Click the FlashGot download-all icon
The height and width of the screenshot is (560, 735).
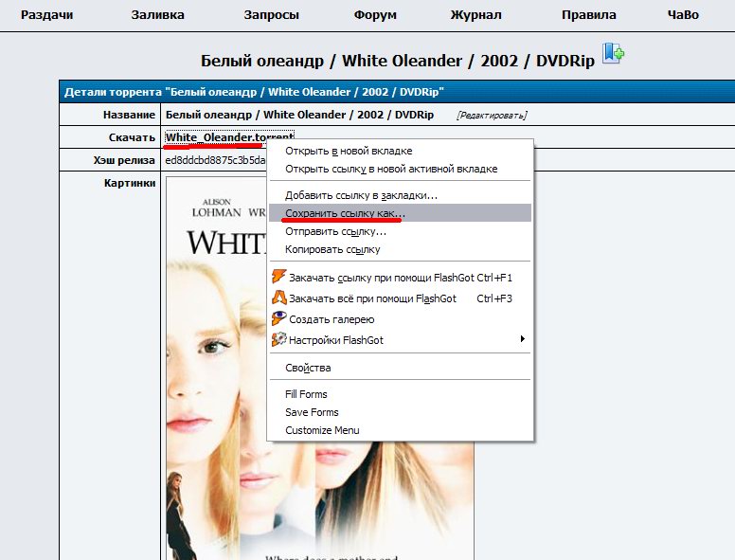coord(278,298)
